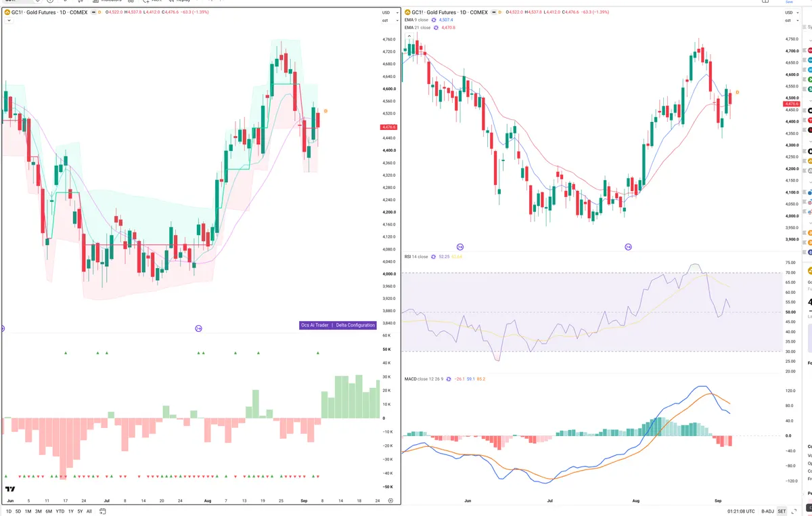The width and height of the screenshot is (812, 516).
Task: Select the 6M time range button
Action: tap(49, 511)
